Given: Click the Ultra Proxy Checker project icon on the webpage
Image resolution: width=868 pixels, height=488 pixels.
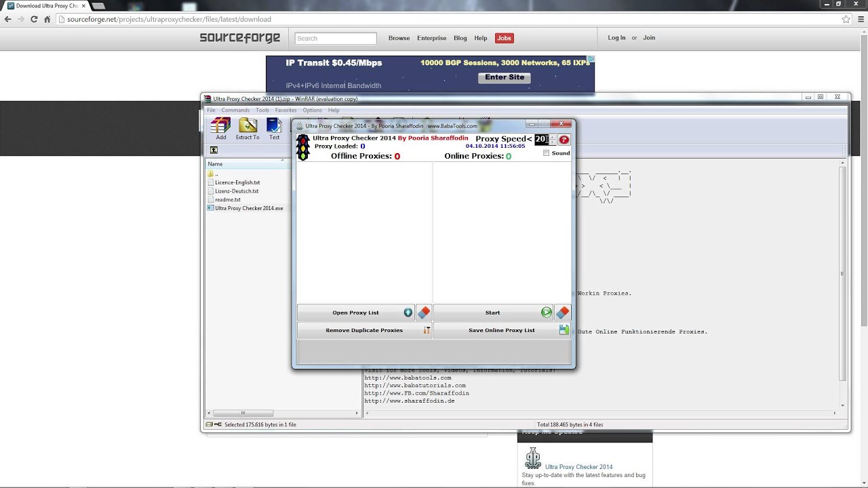Looking at the screenshot, I should pyautogui.click(x=533, y=458).
